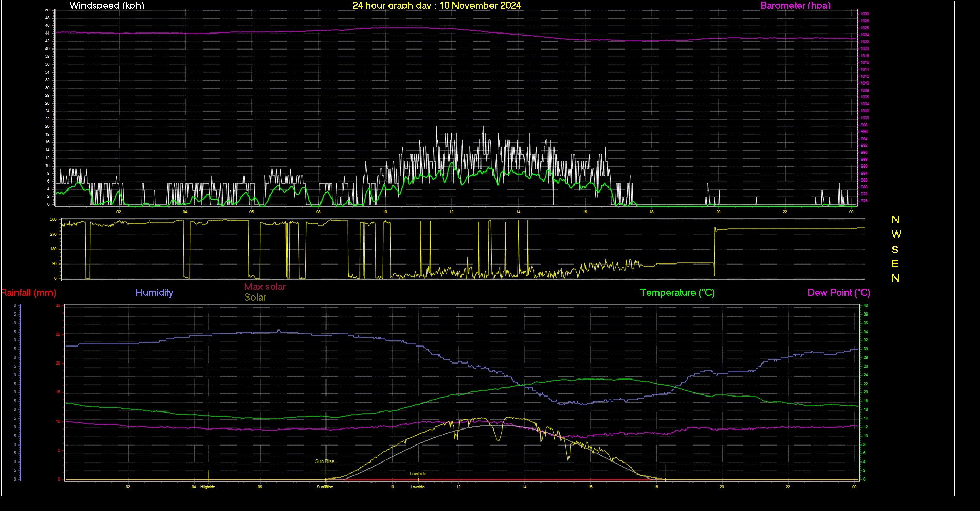Click the magenta "Barometer (hpa)" label

tap(796, 5)
